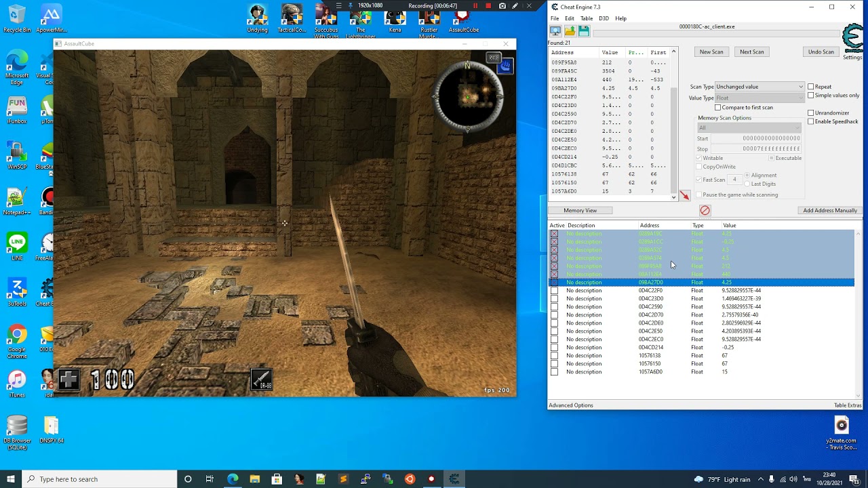Activate the entry for address 0D4C22F0
The image size is (868, 488).
pyautogui.click(x=554, y=291)
